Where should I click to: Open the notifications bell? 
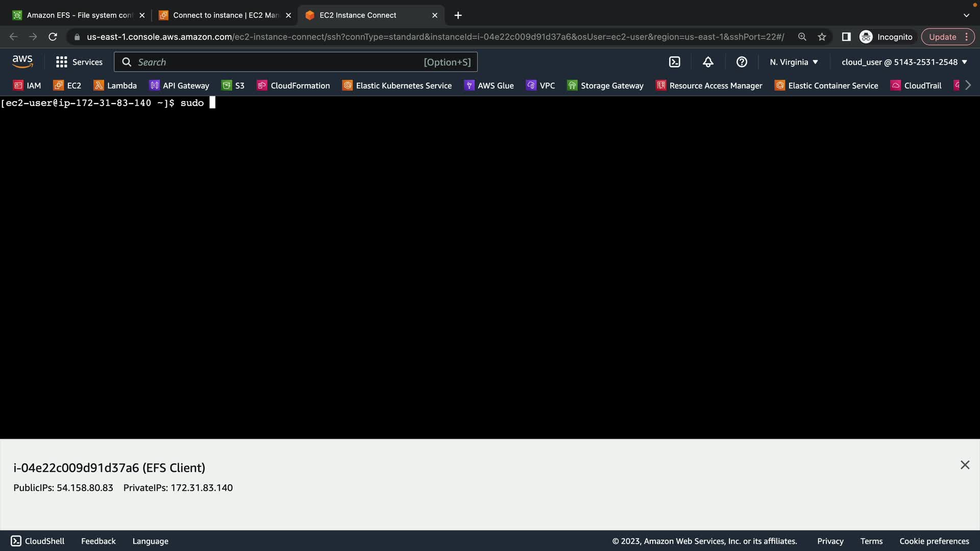click(708, 62)
